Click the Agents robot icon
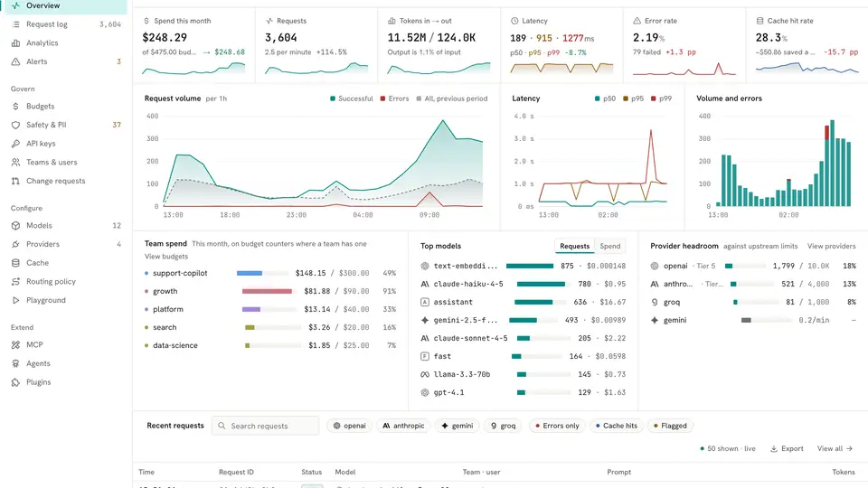Image resolution: width=868 pixels, height=488 pixels. coord(15,363)
